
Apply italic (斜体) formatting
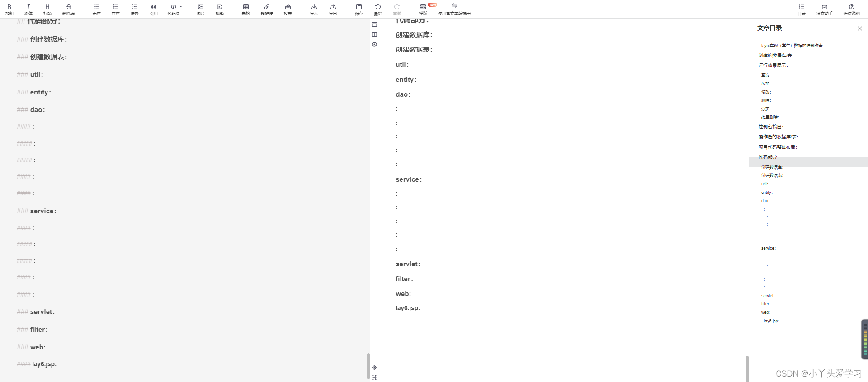click(28, 9)
